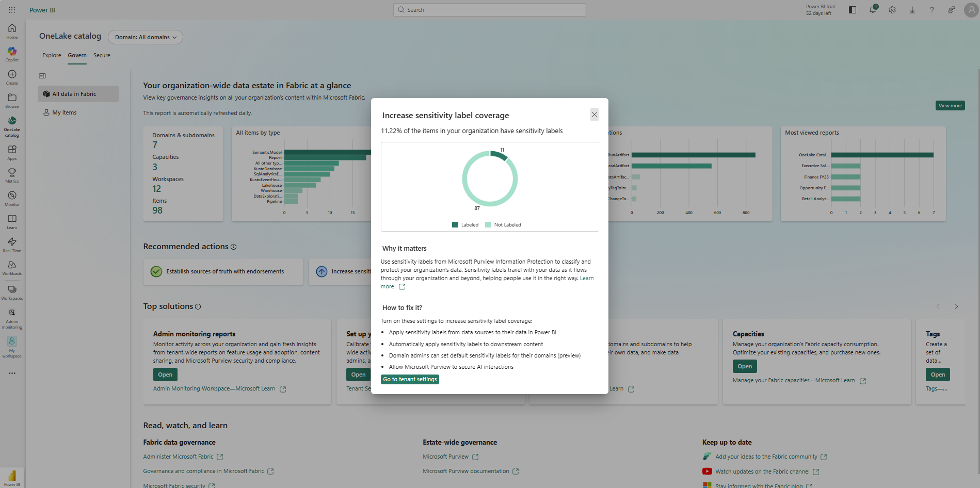Select All data in Fabric
The width and height of the screenshot is (980, 488).
point(78,94)
